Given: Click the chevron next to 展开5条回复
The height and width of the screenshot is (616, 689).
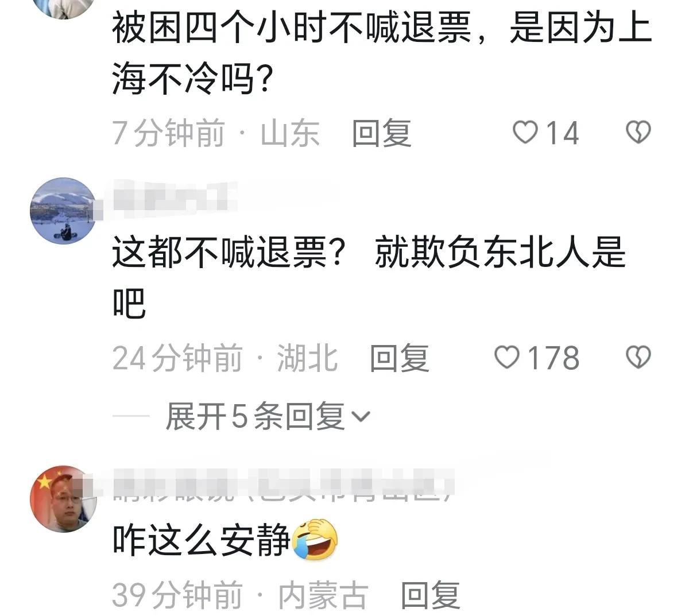Looking at the screenshot, I should click(x=361, y=417).
